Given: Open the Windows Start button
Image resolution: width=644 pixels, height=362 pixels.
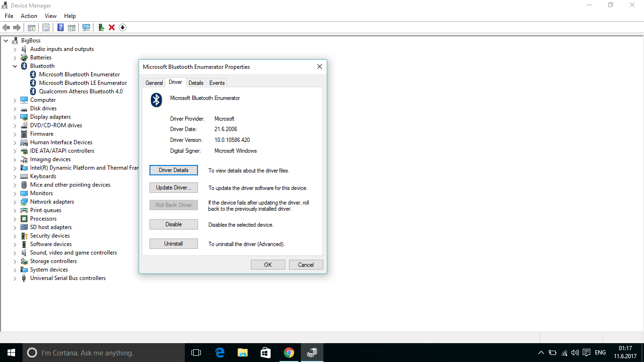Looking at the screenshot, I should coord(11,353).
